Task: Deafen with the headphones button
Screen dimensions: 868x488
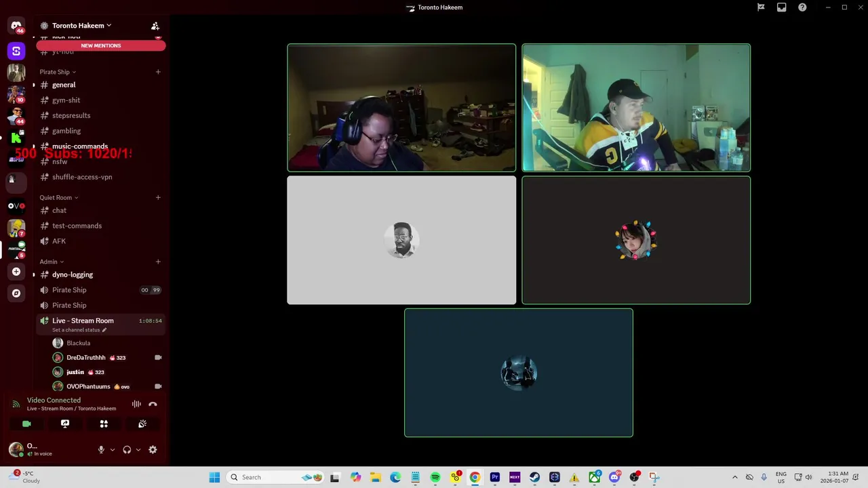Action: 127,449
